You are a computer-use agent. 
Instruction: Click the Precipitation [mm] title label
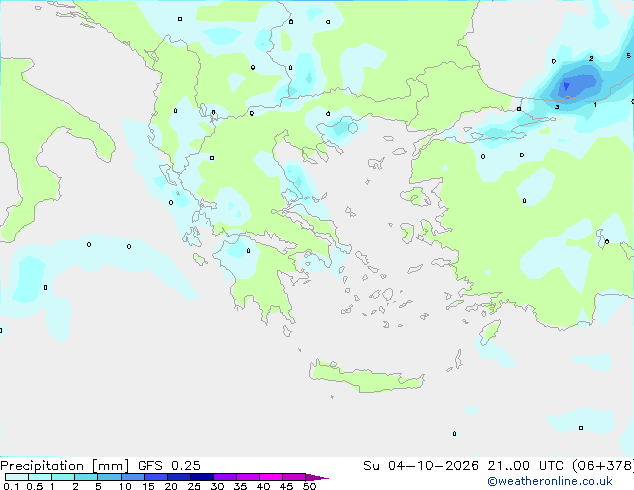pyautogui.click(x=65, y=466)
